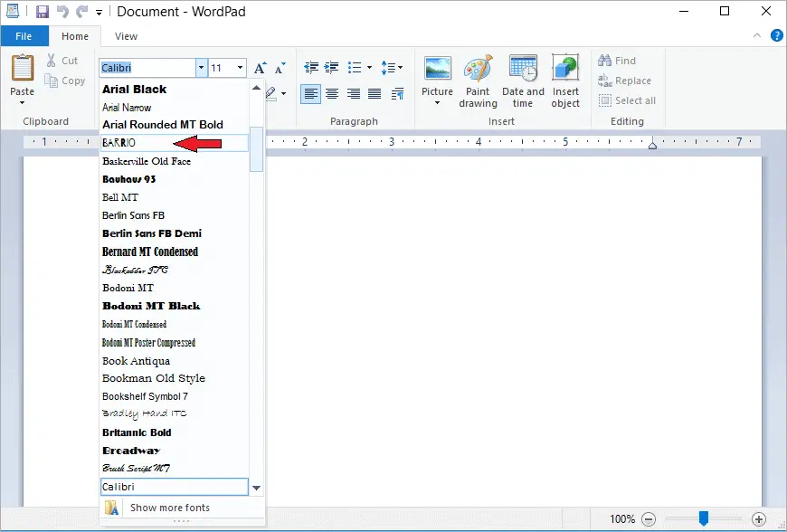The width and height of the screenshot is (787, 532).
Task: Zoom out with the minus button
Action: pyautogui.click(x=649, y=519)
